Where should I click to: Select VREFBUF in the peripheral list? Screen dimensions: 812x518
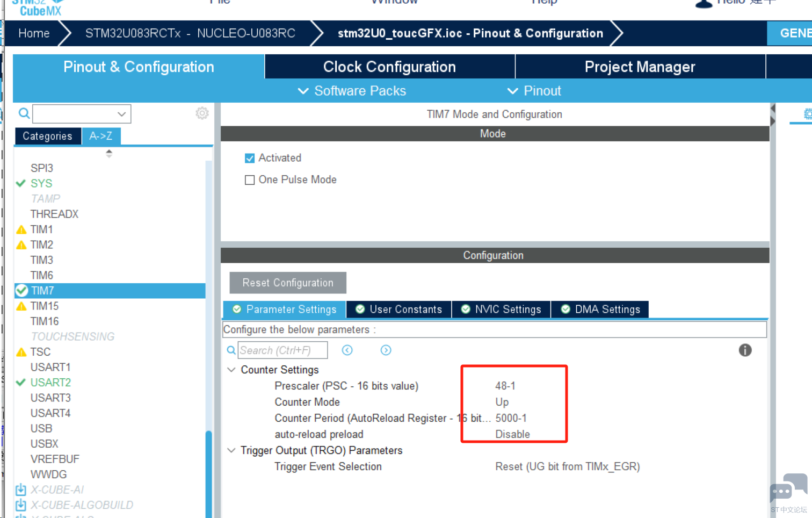click(55, 459)
